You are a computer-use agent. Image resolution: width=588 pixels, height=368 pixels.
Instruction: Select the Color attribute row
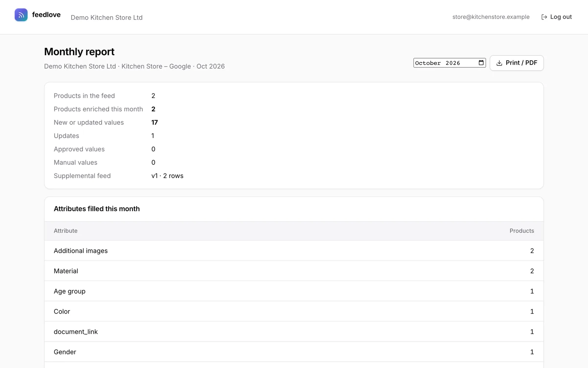coord(294,311)
